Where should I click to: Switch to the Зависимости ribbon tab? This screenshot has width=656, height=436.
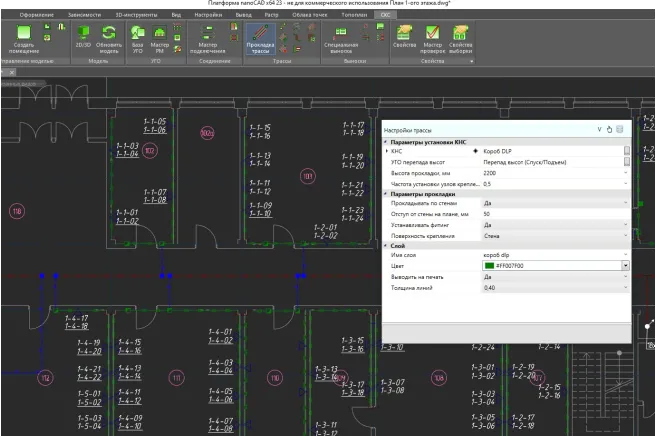[x=79, y=16]
